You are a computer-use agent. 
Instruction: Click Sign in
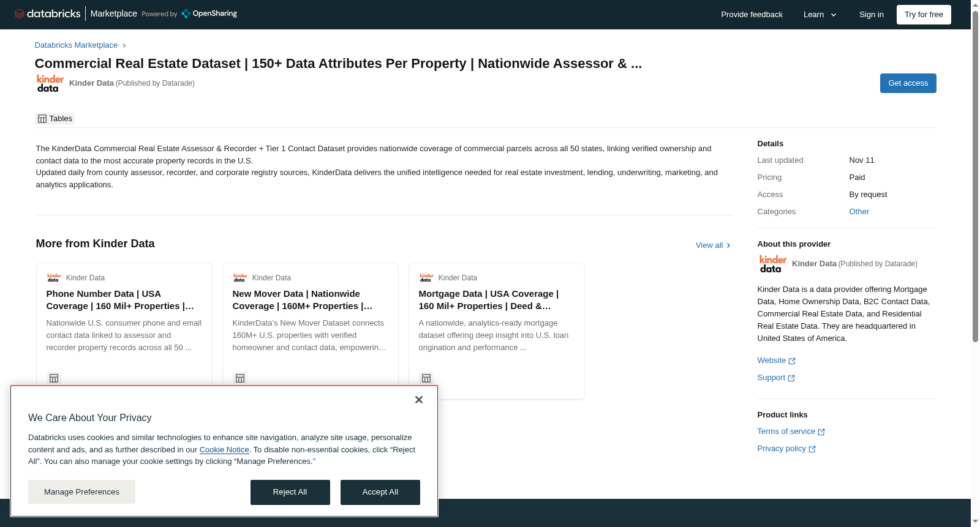point(871,15)
